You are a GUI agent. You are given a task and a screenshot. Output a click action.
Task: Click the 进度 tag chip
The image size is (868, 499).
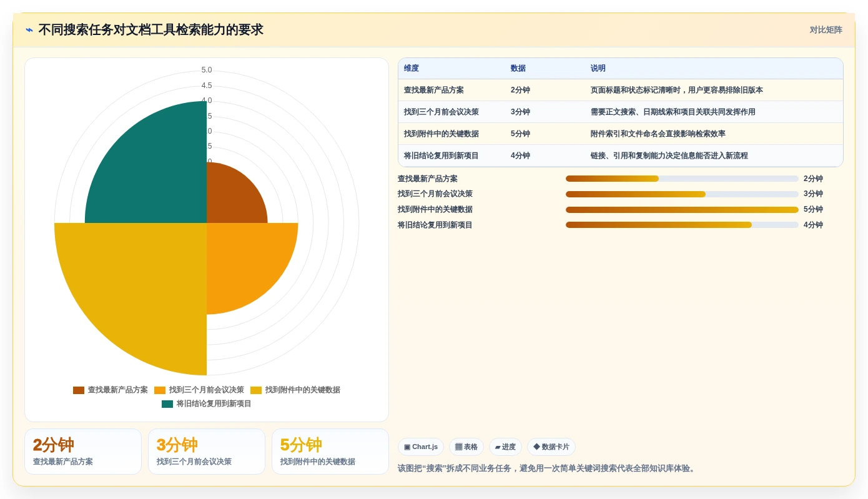tap(505, 447)
